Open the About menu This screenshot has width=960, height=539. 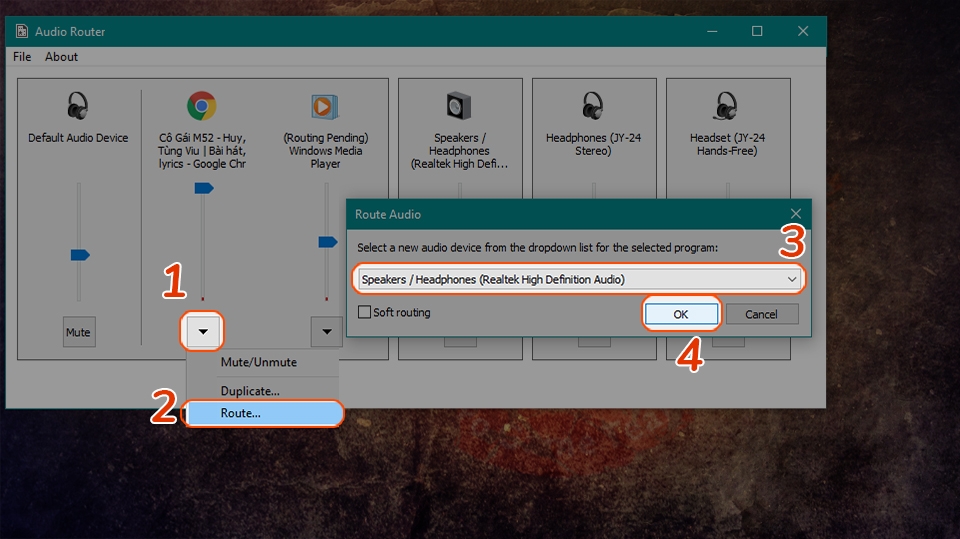click(x=61, y=56)
